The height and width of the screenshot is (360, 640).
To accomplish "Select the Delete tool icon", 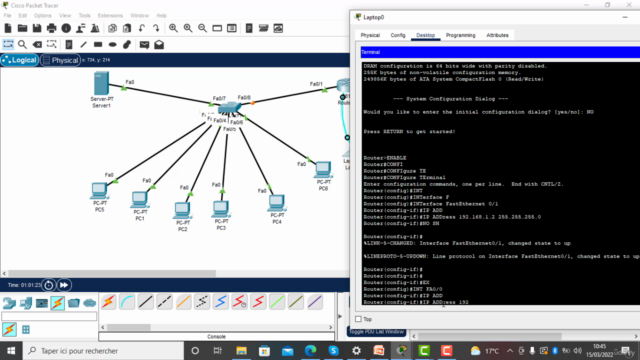I will tap(37, 44).
